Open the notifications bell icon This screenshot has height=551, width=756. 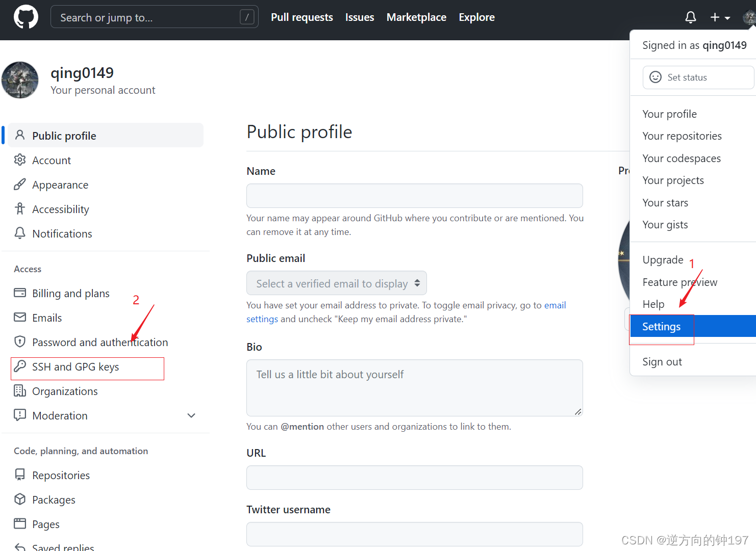click(691, 17)
